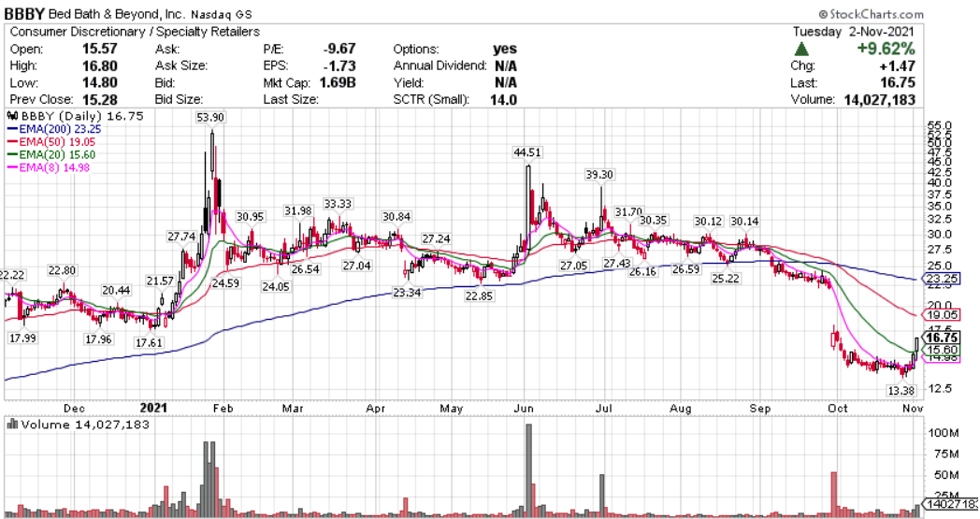The width and height of the screenshot is (980, 519).
Task: Click the Jun month label on the time axis
Action: (523, 409)
